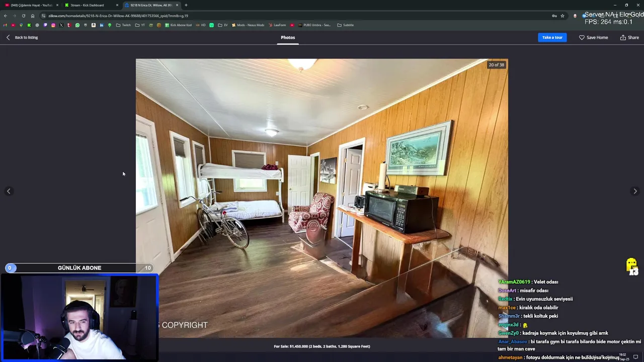The height and width of the screenshot is (362, 644).
Task: Click ahmetayan chat message fotoyu doldurmak
Action: pos(559,357)
